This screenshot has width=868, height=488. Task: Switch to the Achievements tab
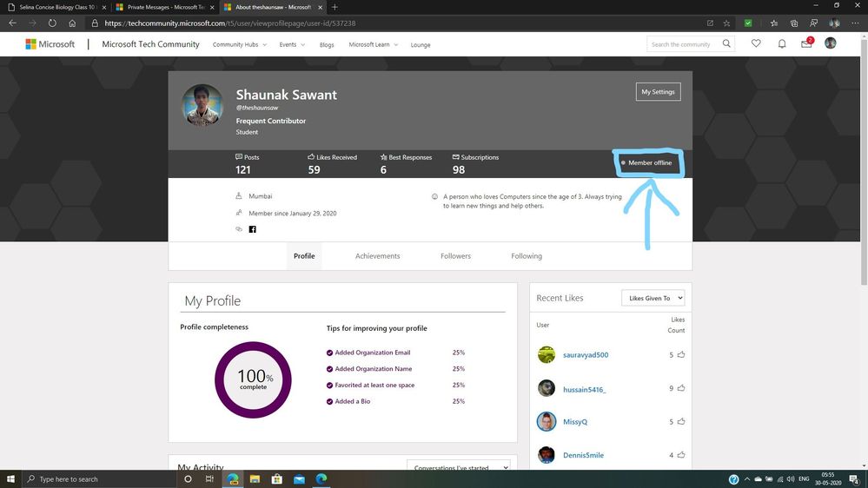378,256
